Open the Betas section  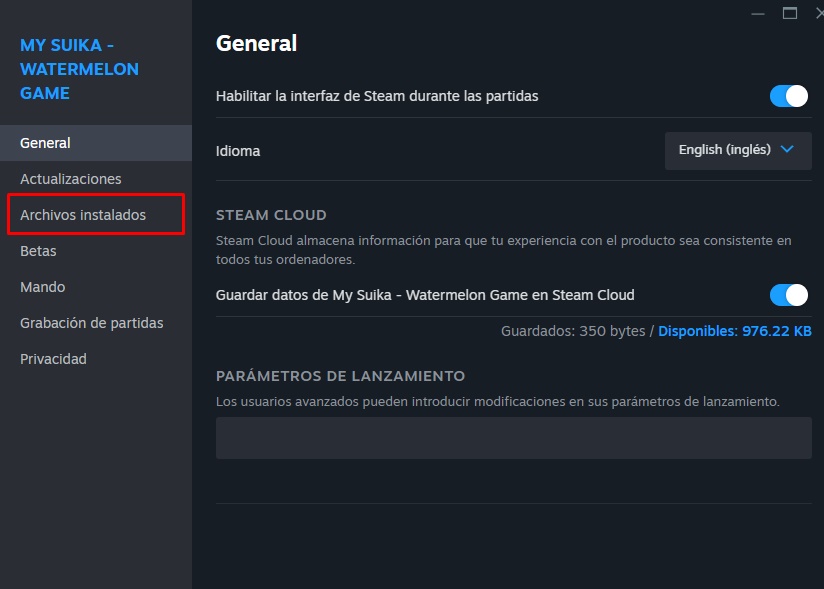(96, 251)
